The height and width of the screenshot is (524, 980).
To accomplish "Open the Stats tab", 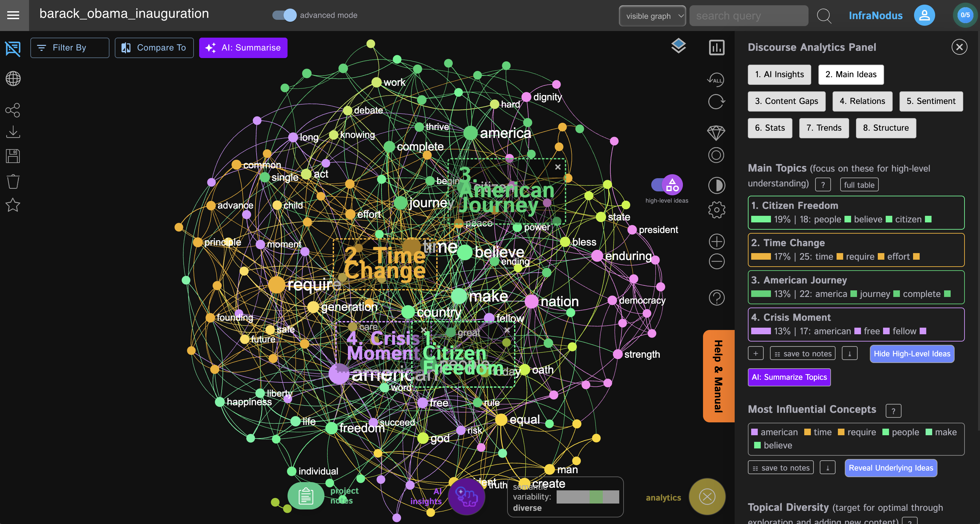I will coord(770,128).
